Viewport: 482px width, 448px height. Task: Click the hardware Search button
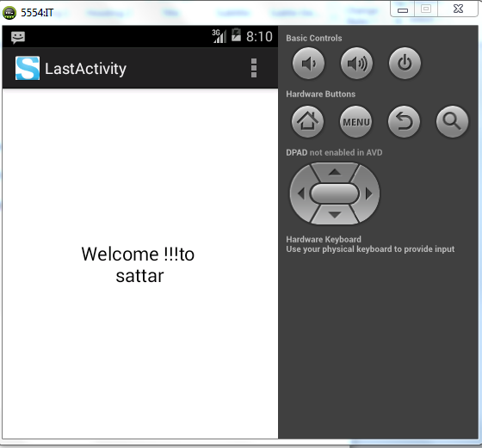click(452, 121)
